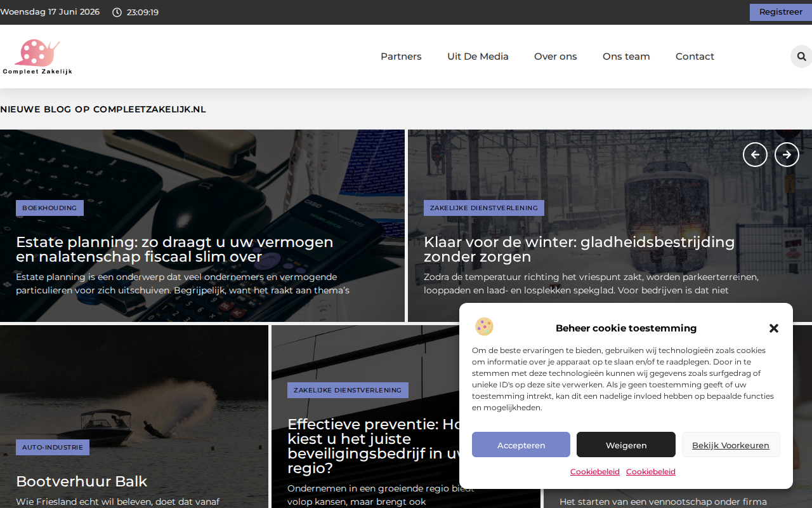Select Zakelijke Dienstverlening tag on winter article
Screen dimensions: 812x508
click(x=484, y=208)
